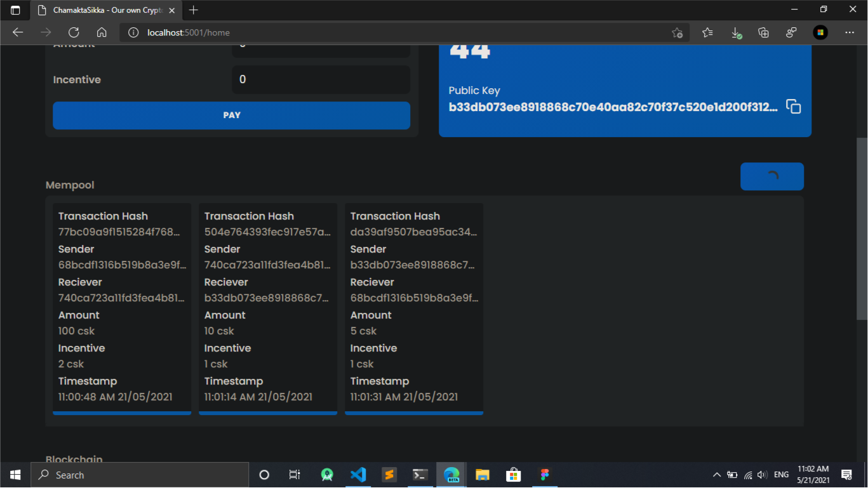This screenshot has height=488, width=868.
Task: Open Cortana circle icon on the taskbar
Action: coord(264,475)
